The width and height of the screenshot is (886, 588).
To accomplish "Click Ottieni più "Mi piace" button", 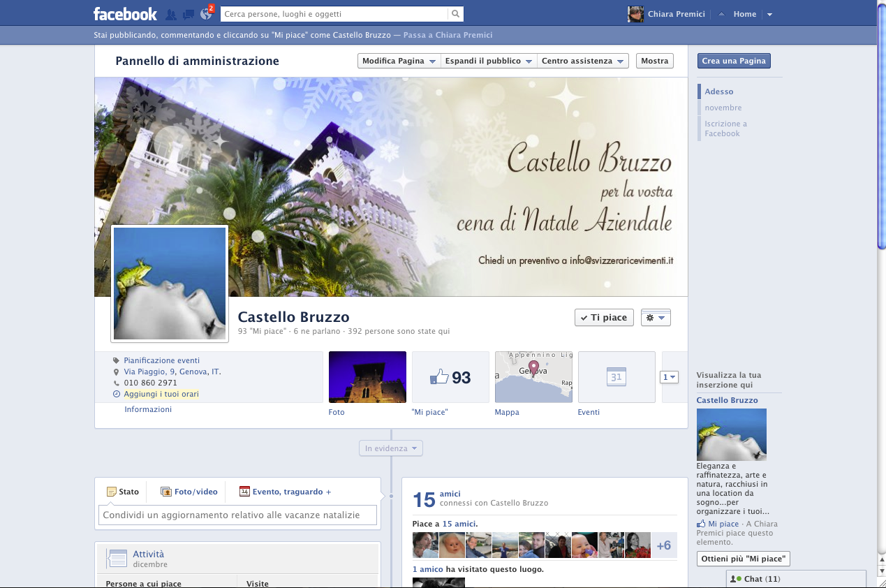I will pyautogui.click(x=744, y=559).
